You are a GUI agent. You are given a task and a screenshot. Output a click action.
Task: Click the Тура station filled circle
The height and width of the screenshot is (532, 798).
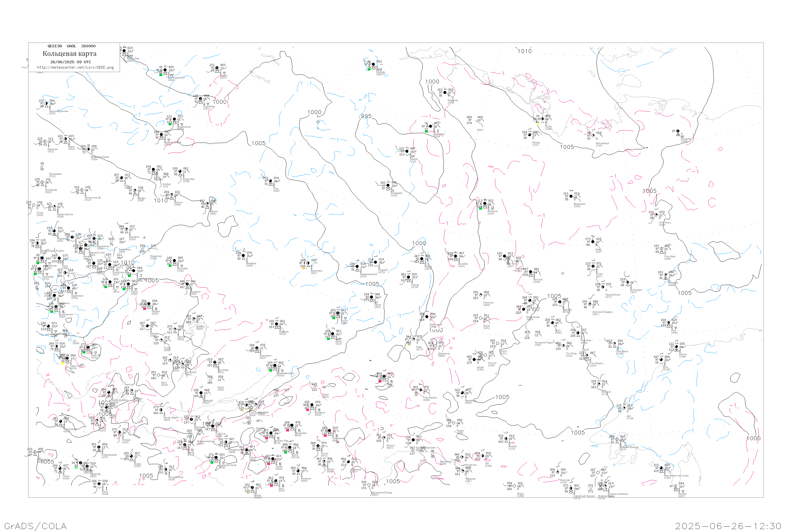click(x=271, y=181)
